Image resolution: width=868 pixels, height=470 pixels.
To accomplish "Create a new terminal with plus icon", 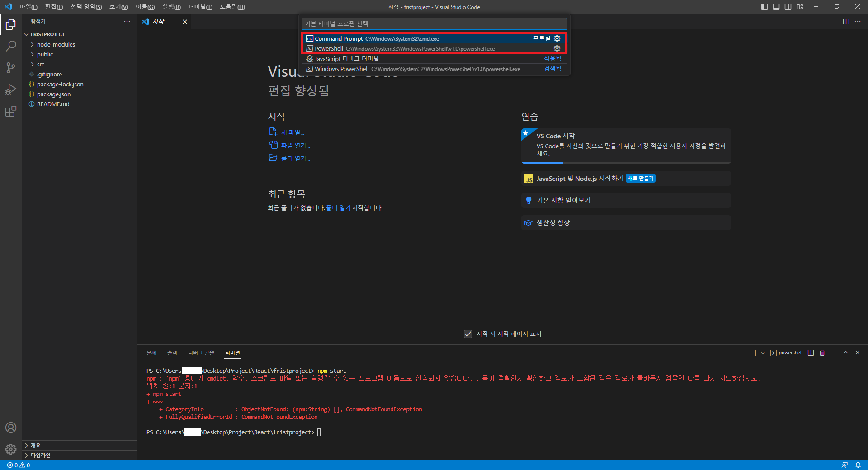I will (x=755, y=352).
